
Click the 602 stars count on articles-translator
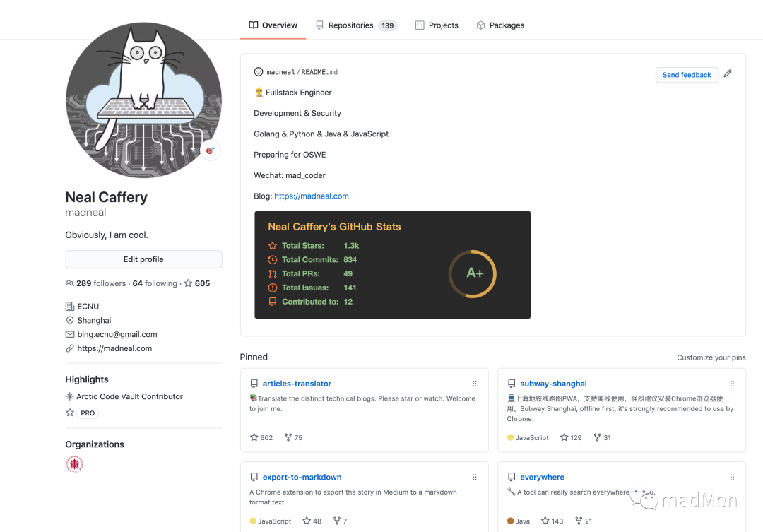(x=261, y=437)
